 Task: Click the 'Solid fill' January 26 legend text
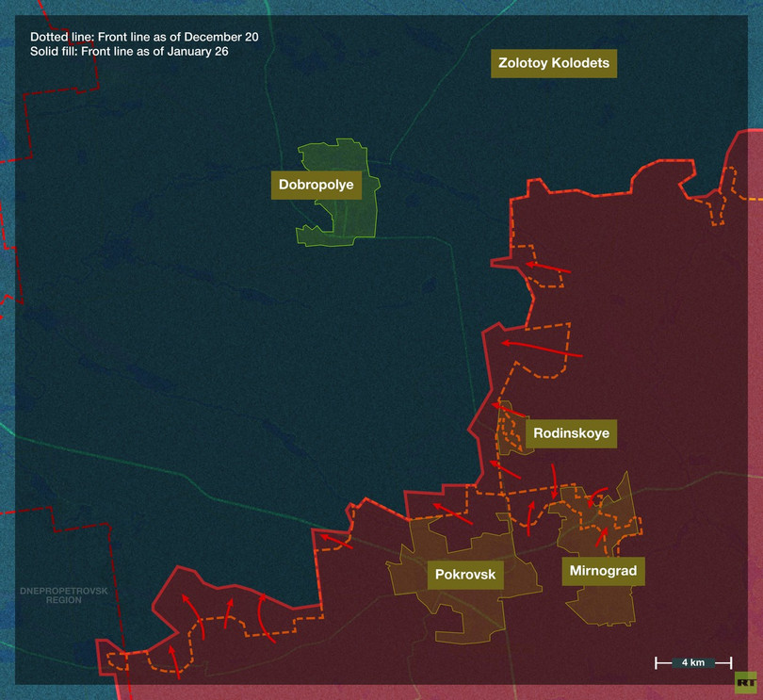(130, 52)
